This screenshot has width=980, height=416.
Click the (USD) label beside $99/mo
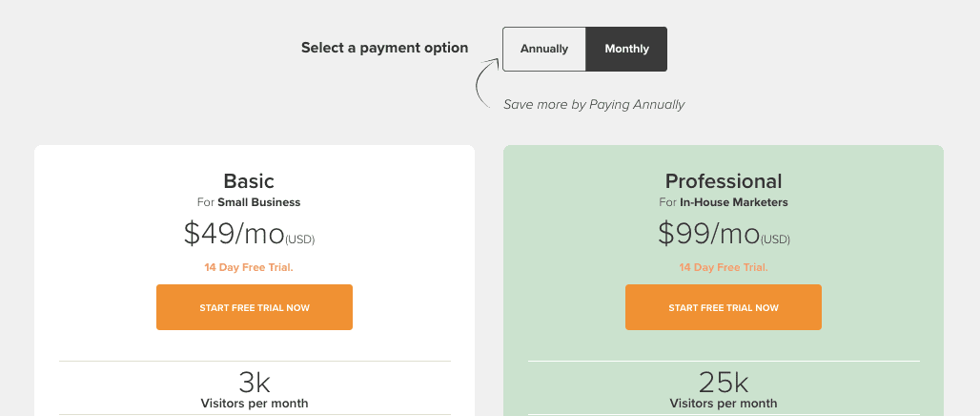point(776,239)
